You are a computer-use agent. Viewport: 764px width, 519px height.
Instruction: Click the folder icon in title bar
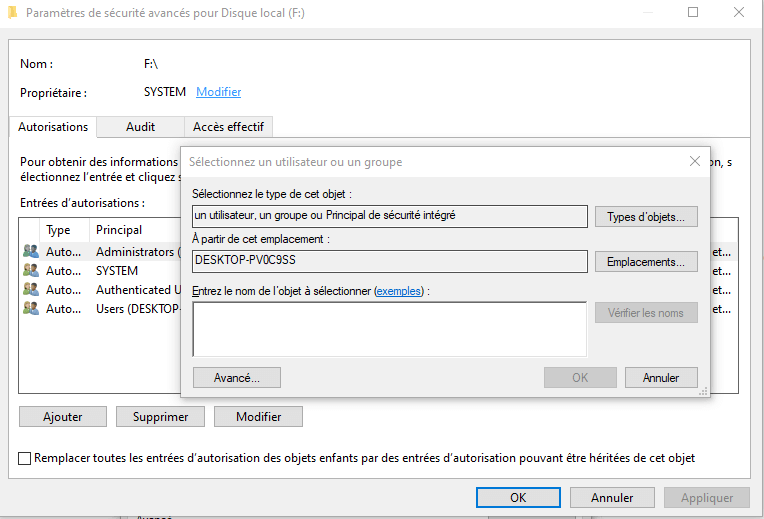tap(11, 13)
